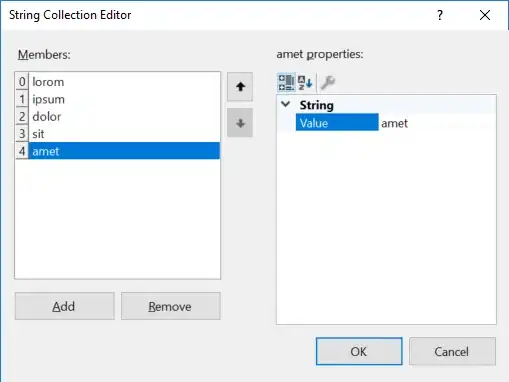Select the dolor member

click(x=124, y=116)
